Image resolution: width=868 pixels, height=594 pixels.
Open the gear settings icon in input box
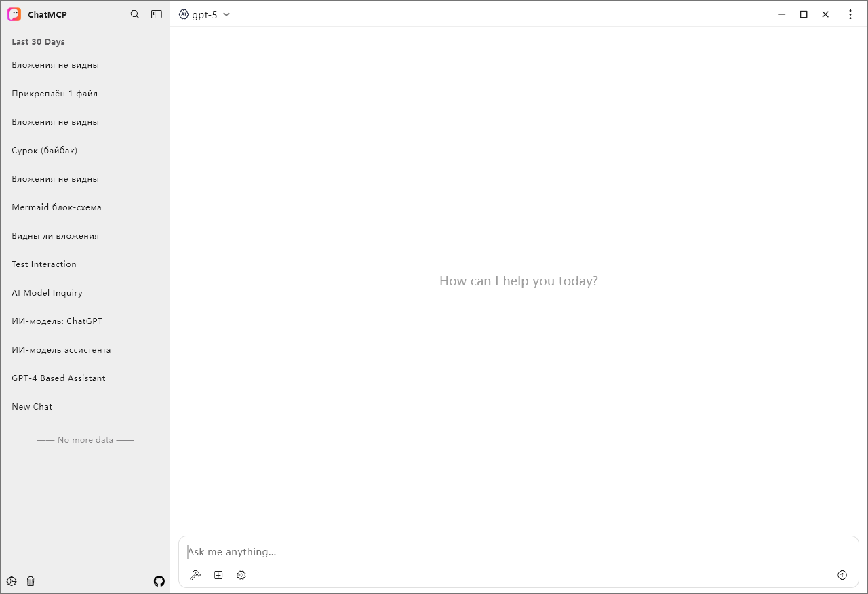point(241,575)
